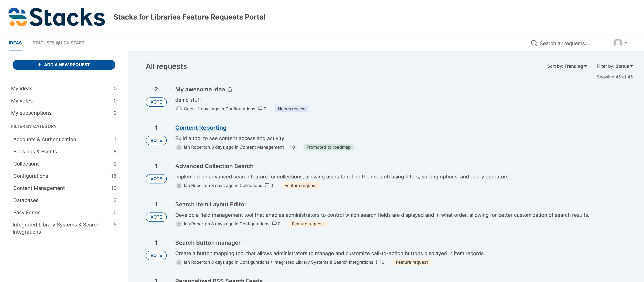
Task: Open My awesome idea request
Action: click(200, 89)
